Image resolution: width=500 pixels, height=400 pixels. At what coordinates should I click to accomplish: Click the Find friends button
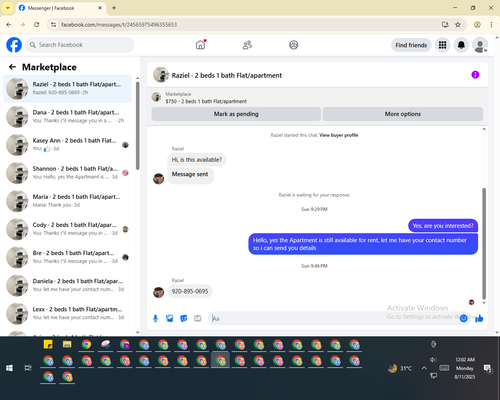click(411, 45)
